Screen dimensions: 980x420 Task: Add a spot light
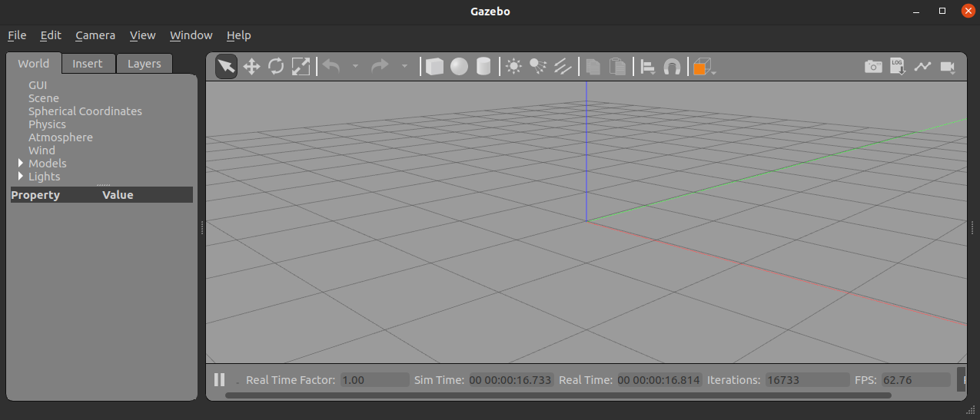[x=538, y=67]
